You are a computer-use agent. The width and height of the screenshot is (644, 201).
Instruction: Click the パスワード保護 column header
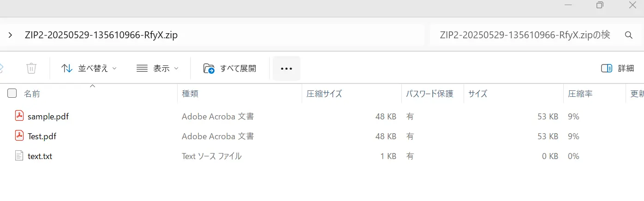coord(429,94)
